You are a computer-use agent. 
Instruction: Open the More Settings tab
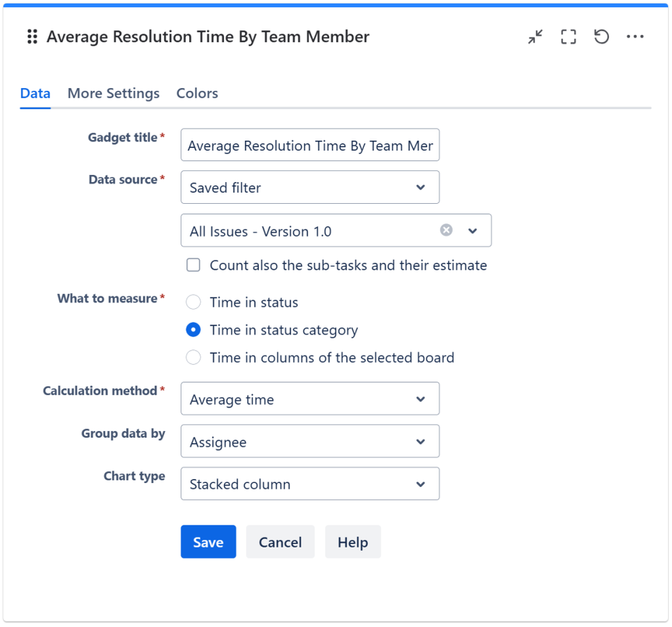(x=114, y=94)
